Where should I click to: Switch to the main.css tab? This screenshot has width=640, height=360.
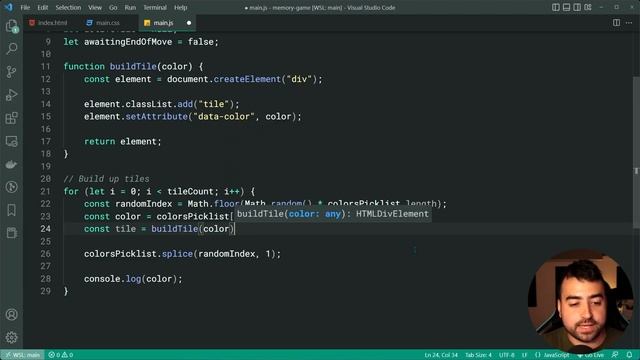(107, 23)
